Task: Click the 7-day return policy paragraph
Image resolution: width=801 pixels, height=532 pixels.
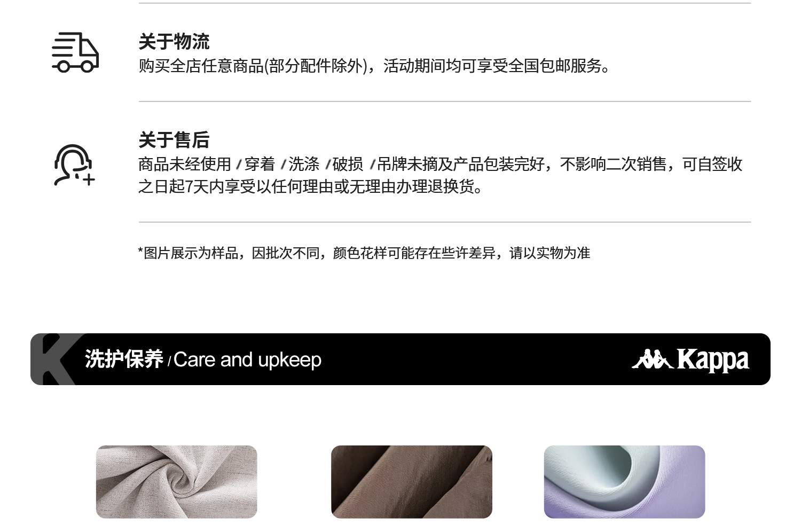Action: pos(440,175)
